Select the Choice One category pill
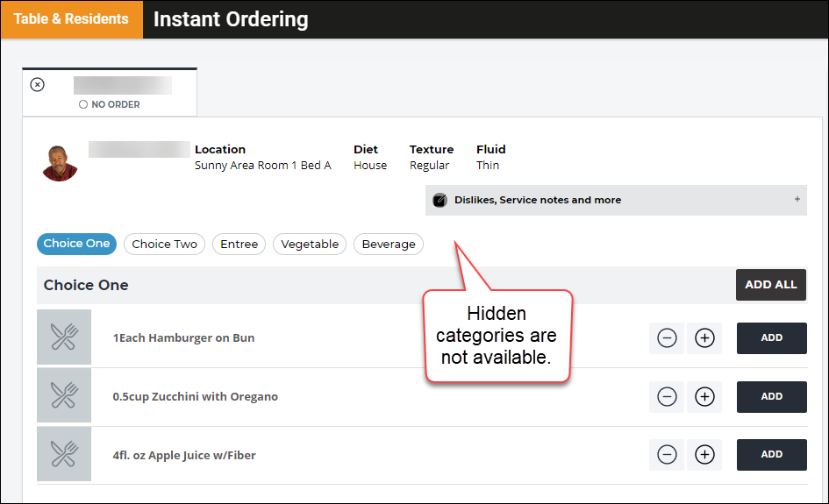This screenshot has height=504, width=829. 76,244
